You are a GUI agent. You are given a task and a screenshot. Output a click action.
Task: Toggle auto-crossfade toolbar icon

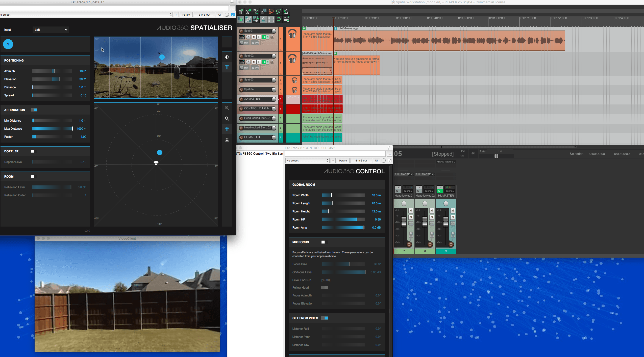[x=241, y=19]
